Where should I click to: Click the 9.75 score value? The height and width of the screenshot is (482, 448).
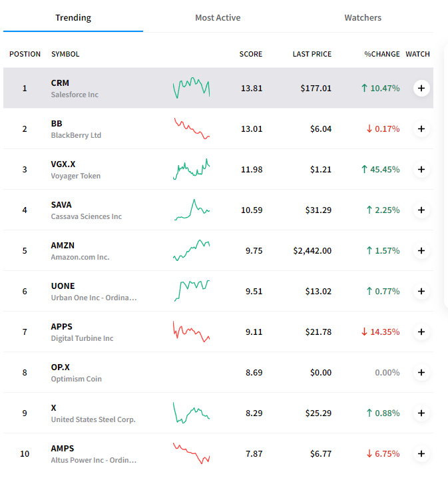254,251
